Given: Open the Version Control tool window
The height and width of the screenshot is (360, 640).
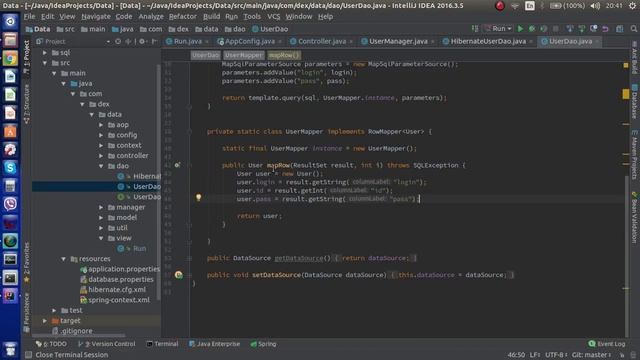Looking at the screenshot, I should (x=107, y=344).
